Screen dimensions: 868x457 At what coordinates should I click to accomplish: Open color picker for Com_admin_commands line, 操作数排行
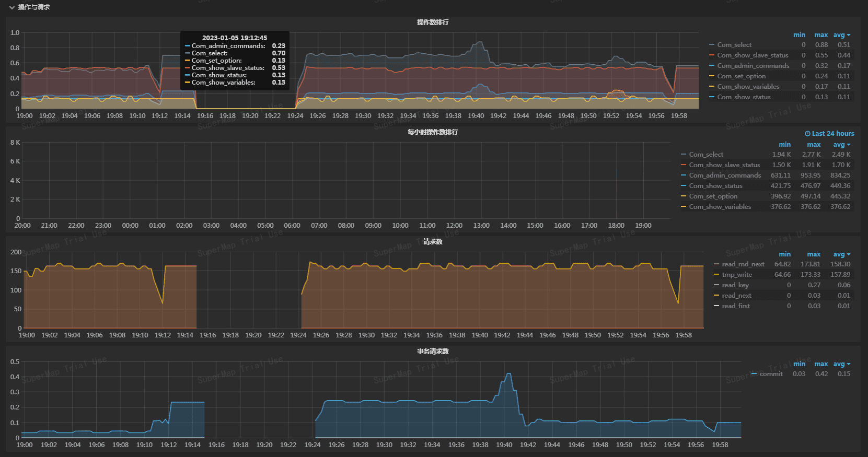712,66
